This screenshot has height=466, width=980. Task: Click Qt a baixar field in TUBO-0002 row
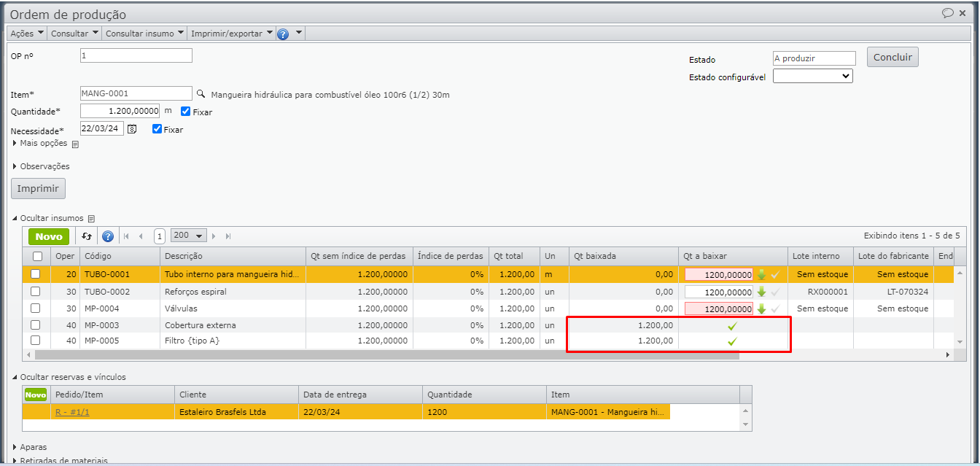pos(718,292)
